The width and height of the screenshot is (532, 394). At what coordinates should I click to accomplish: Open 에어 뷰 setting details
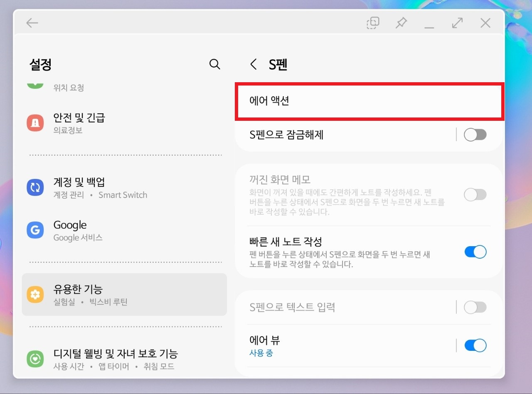(264, 340)
